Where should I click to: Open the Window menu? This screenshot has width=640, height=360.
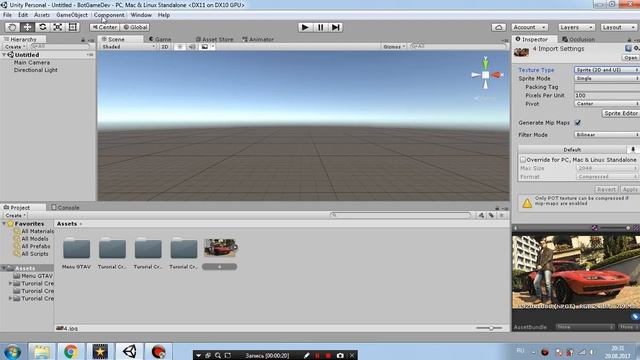(141, 15)
